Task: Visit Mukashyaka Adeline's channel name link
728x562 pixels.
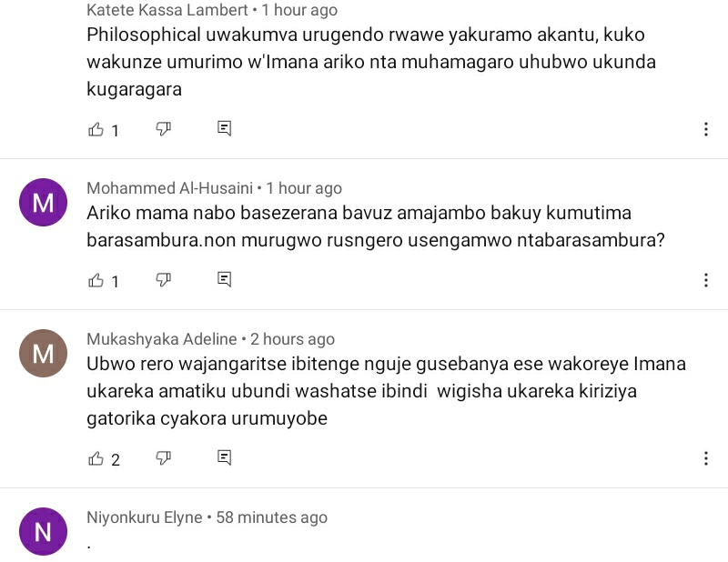Action: [163, 339]
